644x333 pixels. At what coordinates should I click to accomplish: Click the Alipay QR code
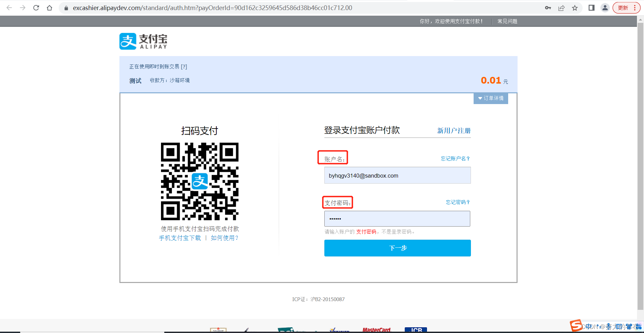click(200, 181)
